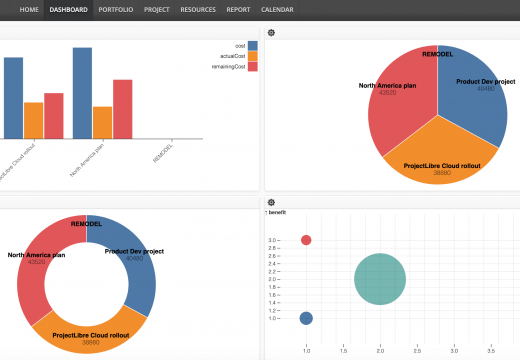The width and height of the screenshot is (520, 360).
Task: Open the bubble chart panel gear settings
Action: (x=271, y=202)
